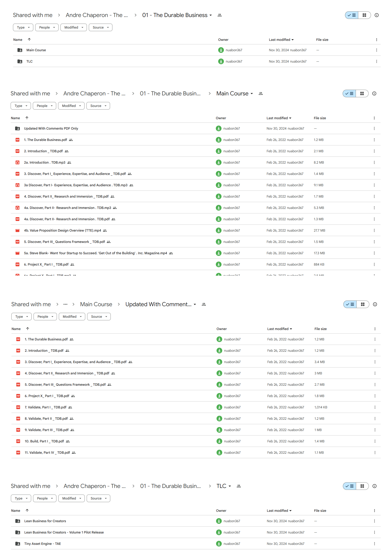Go to Shared with me breadcrumb in TLC section
Image resolution: width=392 pixels, height=559 pixels.
(31, 486)
